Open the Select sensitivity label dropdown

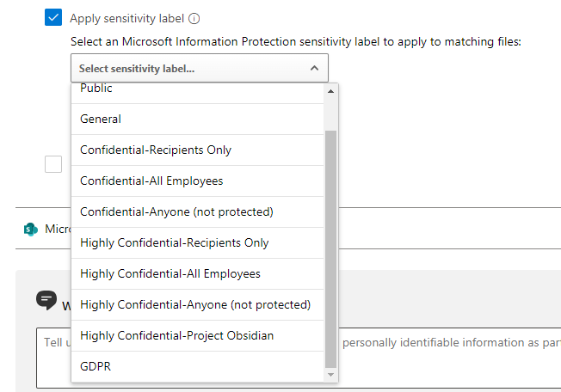(189, 68)
